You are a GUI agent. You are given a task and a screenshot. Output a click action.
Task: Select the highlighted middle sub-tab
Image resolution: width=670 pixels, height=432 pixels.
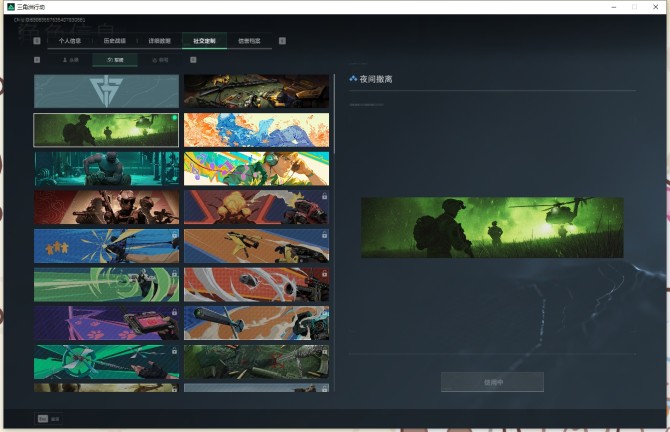(x=115, y=60)
